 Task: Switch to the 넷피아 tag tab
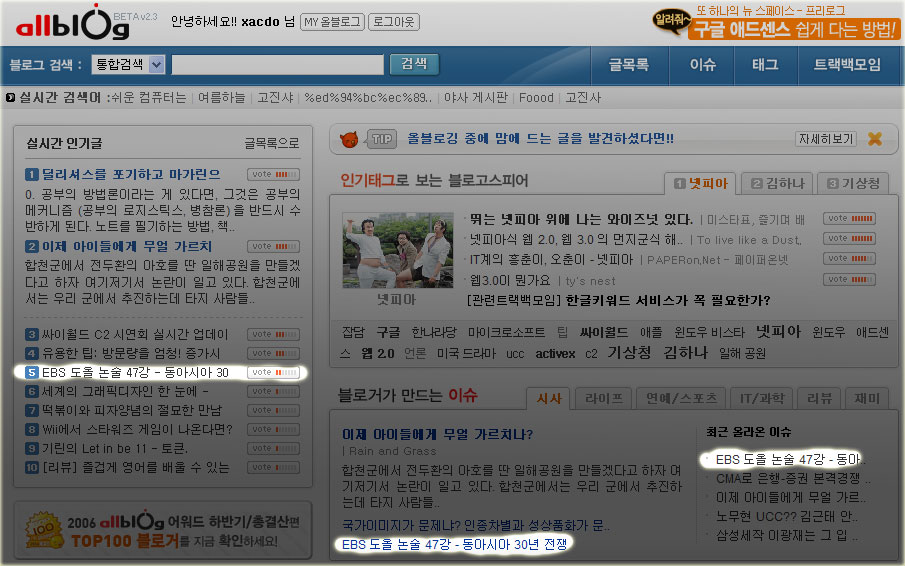coord(701,183)
